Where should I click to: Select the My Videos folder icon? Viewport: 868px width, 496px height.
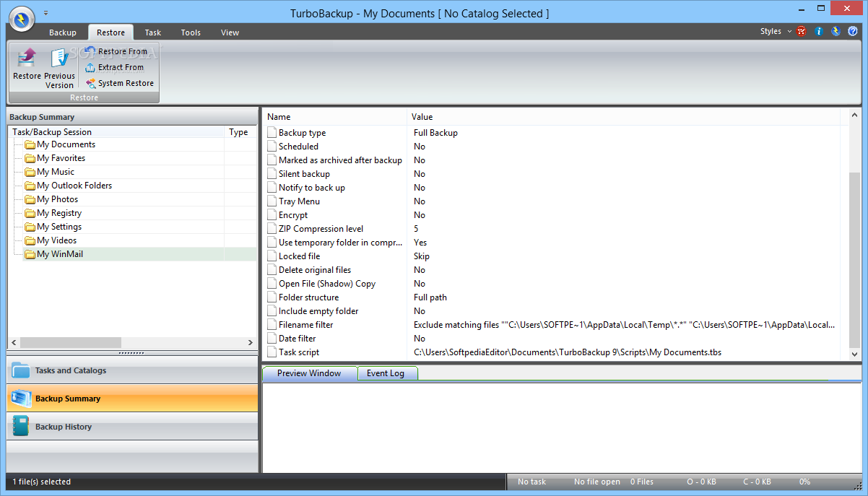pos(30,240)
